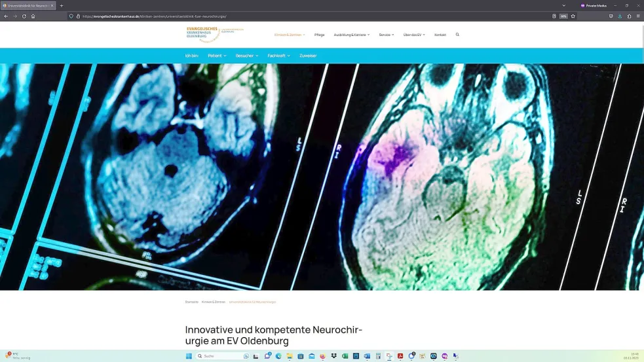644x362 pixels.
Task: Click the website search magnifier icon
Action: (457, 35)
